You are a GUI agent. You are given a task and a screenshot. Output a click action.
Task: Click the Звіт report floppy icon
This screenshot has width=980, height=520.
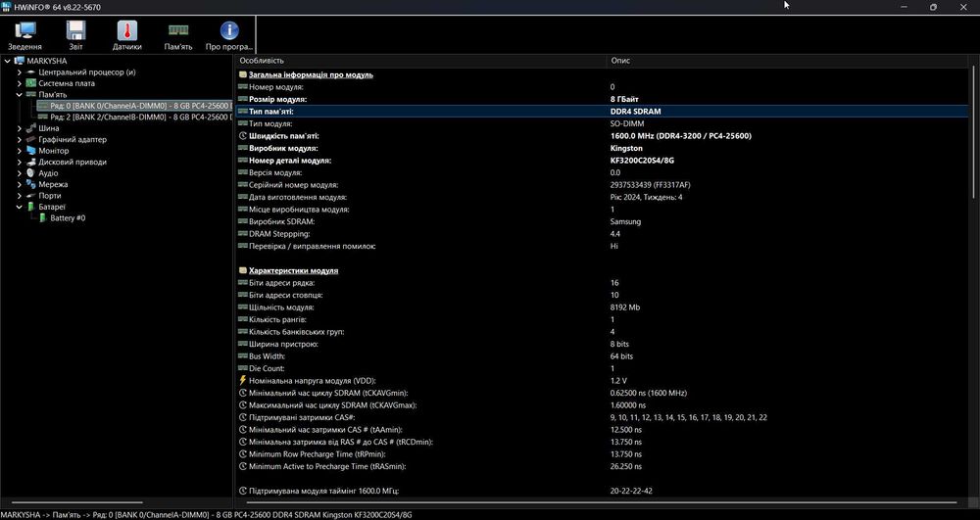75,30
